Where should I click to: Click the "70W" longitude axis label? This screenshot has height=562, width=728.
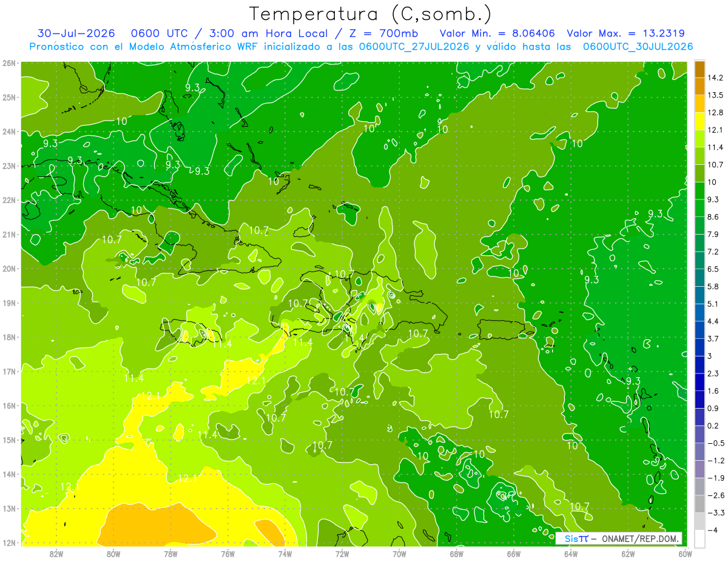[x=399, y=553]
